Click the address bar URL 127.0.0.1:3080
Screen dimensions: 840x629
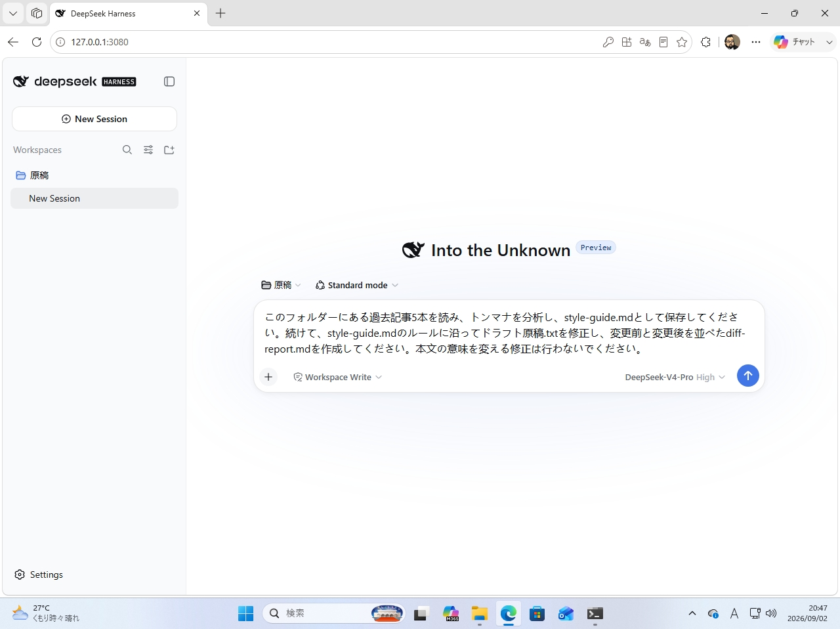click(100, 42)
